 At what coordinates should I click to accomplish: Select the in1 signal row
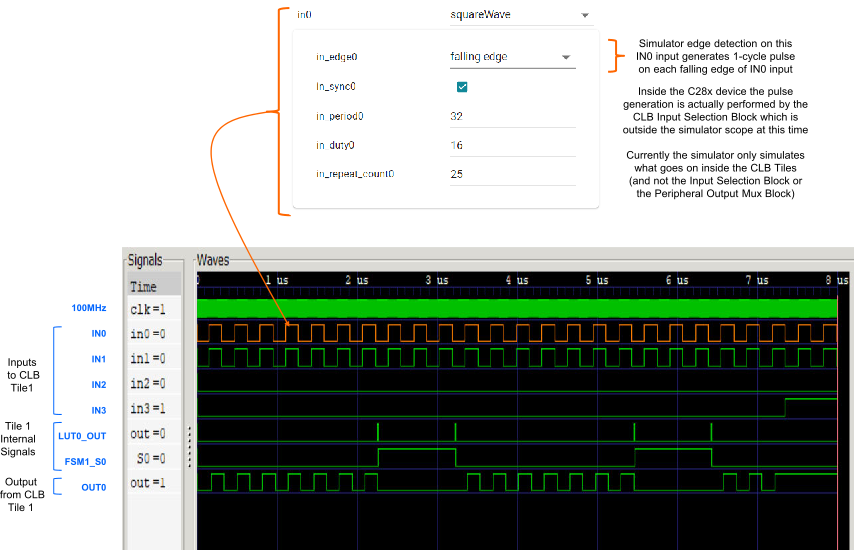[x=152, y=359]
